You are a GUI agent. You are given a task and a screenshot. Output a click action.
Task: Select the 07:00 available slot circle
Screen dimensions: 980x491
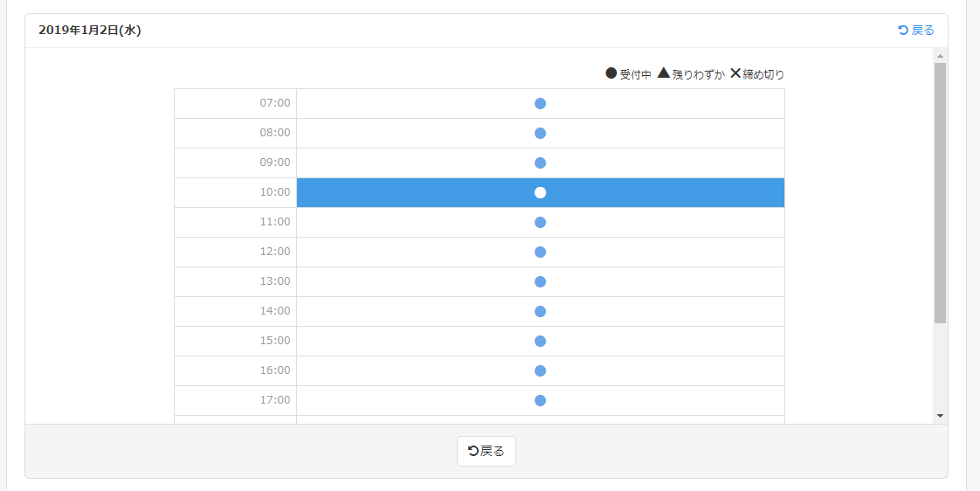pyautogui.click(x=540, y=104)
